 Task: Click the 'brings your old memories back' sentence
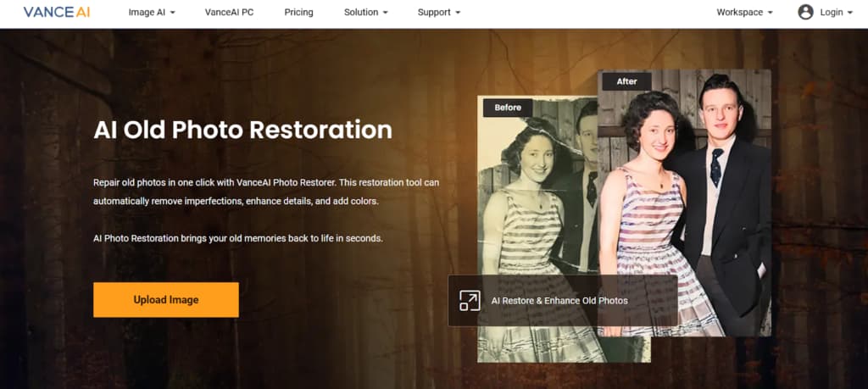(x=238, y=239)
